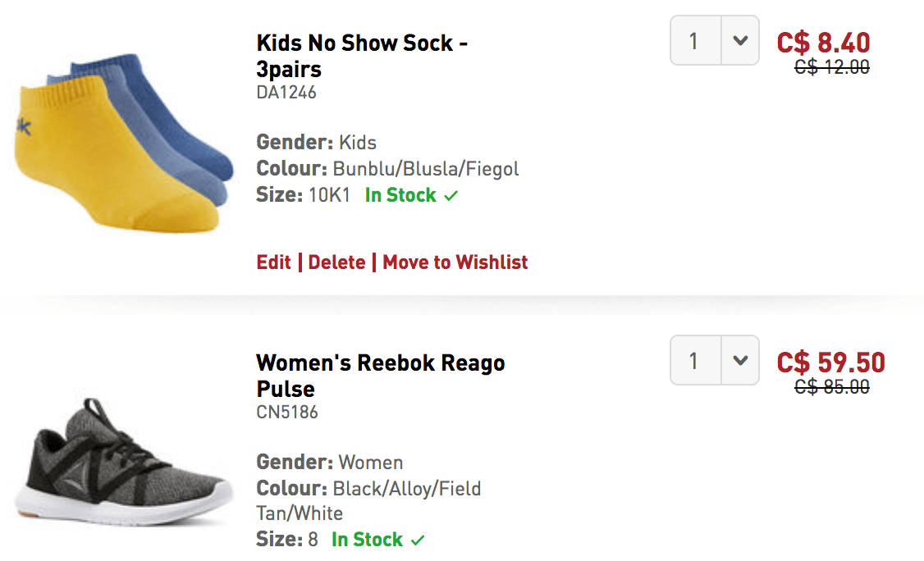Click the Women's Reebok Reago Pulse title
The width and height of the screenshot is (924, 561).
[380, 375]
